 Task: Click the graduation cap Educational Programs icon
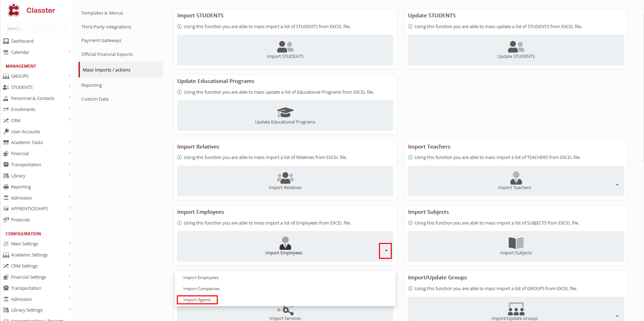[x=285, y=112]
